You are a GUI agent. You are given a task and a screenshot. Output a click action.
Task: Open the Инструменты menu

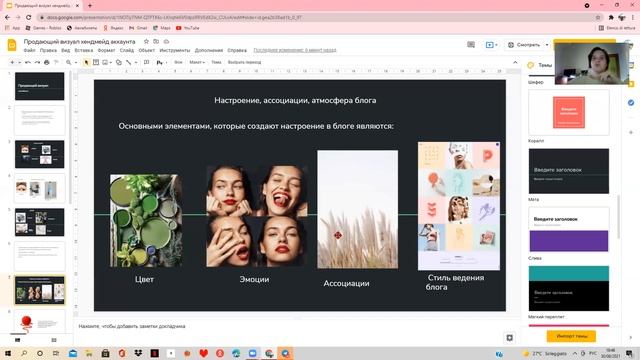tap(175, 50)
